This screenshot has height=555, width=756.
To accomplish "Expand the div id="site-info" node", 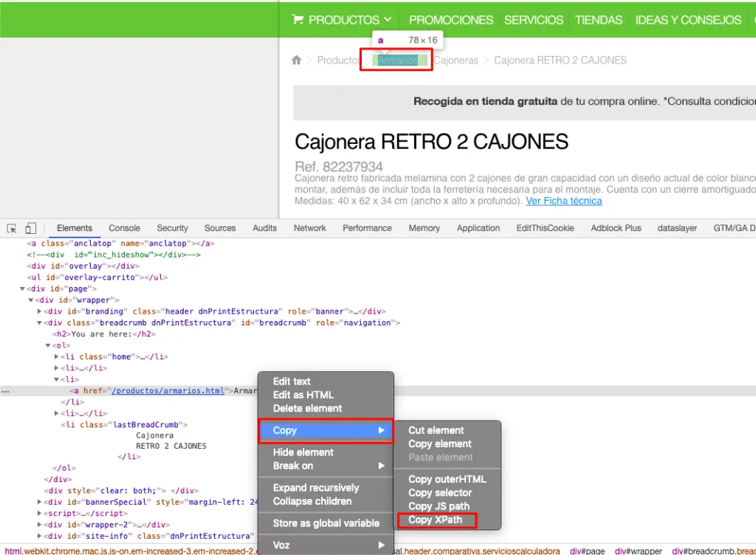I will click(39, 536).
